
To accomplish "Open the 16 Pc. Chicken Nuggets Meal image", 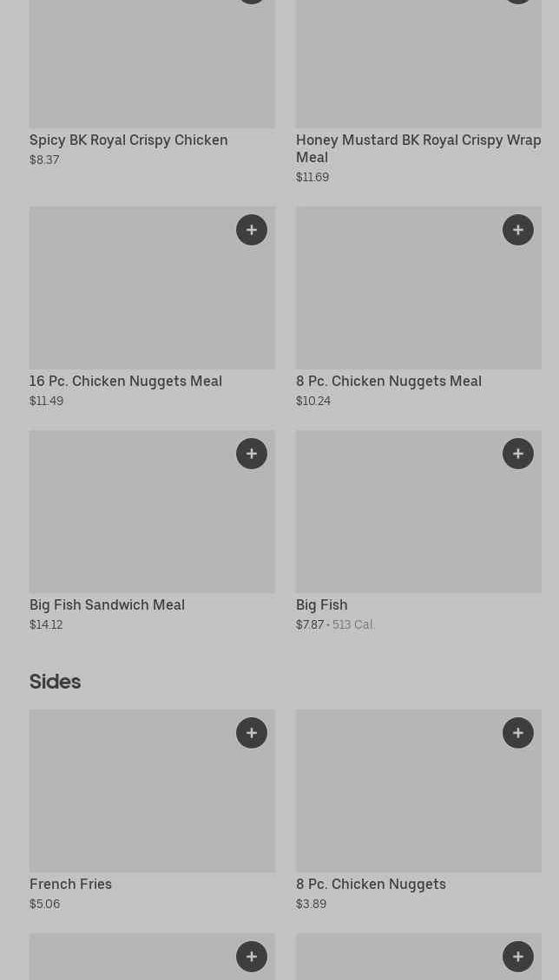I will pos(130,295).
